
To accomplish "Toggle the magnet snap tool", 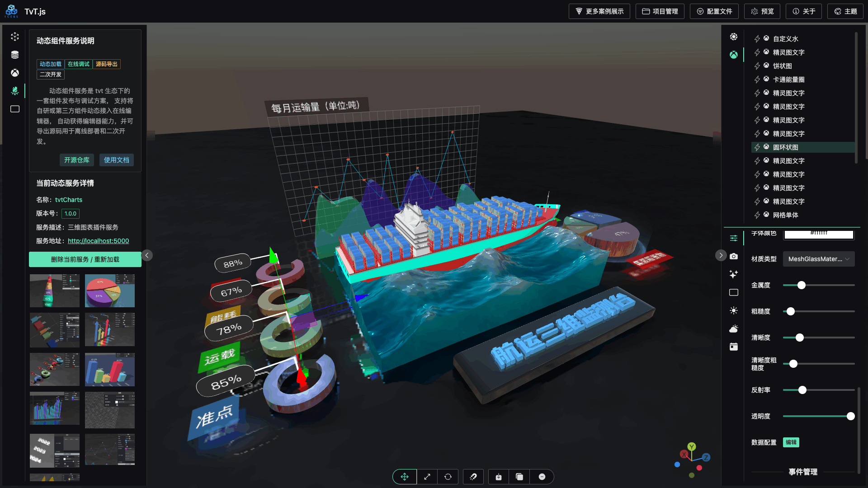I will [473, 477].
